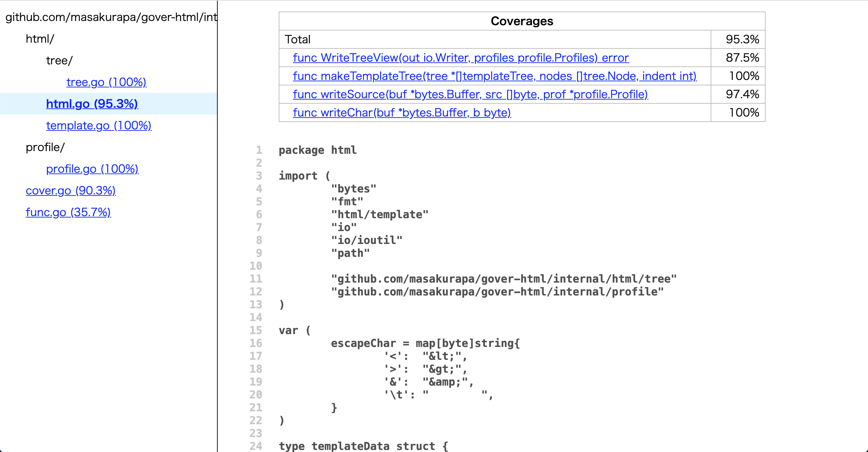
Task: Click the Total coverage row label
Action: 298,39
